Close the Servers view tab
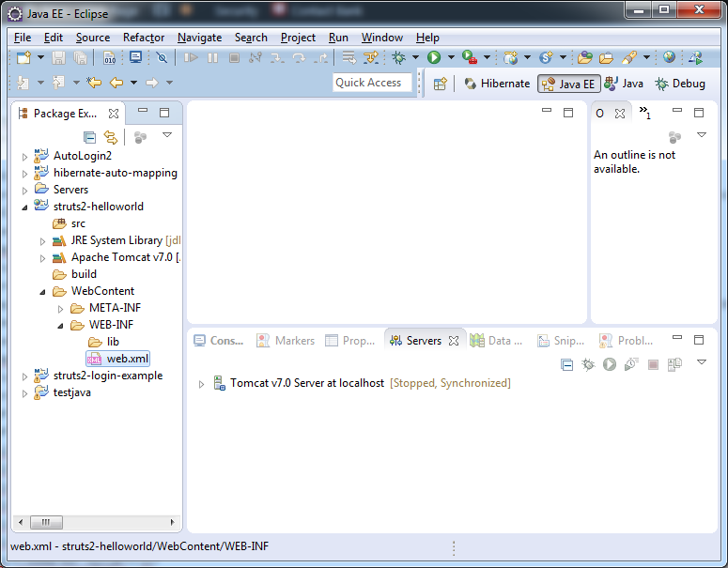 pyautogui.click(x=454, y=341)
